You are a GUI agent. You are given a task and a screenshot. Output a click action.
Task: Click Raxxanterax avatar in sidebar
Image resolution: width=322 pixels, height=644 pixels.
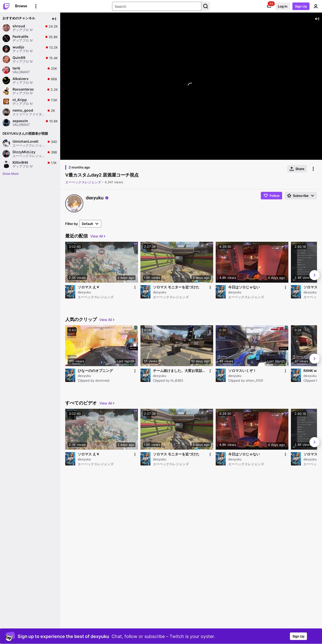coord(6,91)
